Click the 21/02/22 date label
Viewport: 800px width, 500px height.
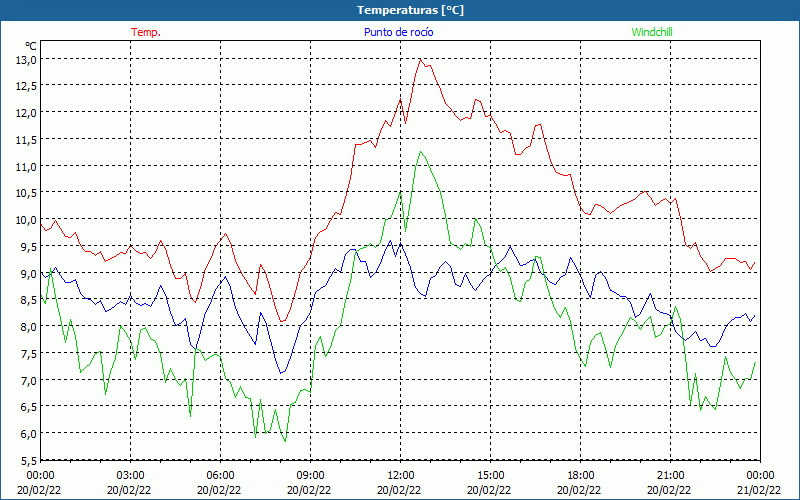pyautogui.click(x=761, y=490)
